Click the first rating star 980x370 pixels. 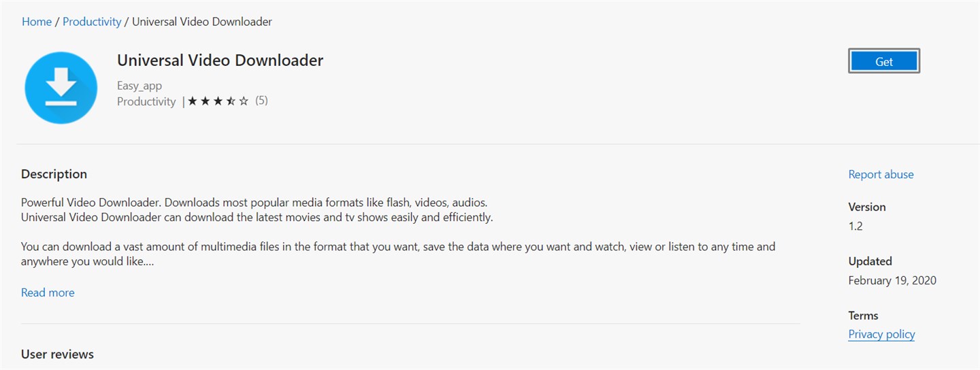(x=193, y=101)
